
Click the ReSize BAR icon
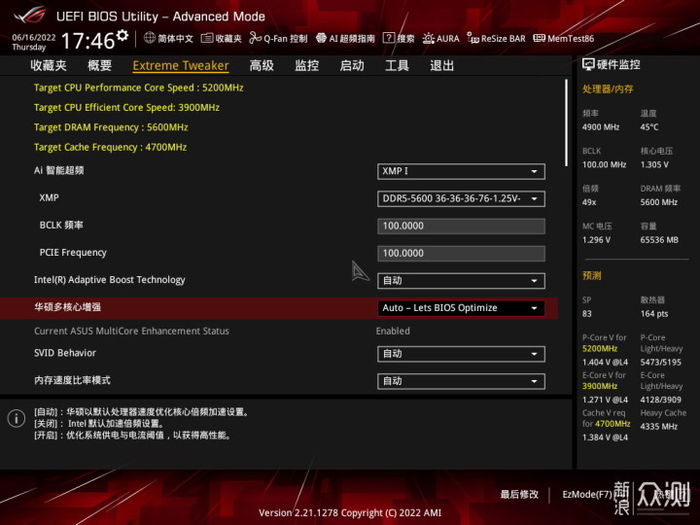(x=473, y=38)
